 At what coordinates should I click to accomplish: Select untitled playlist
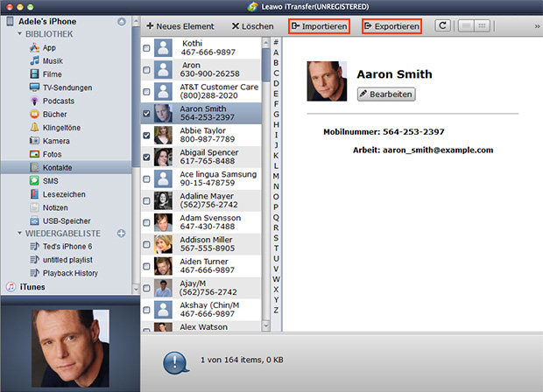coord(67,260)
